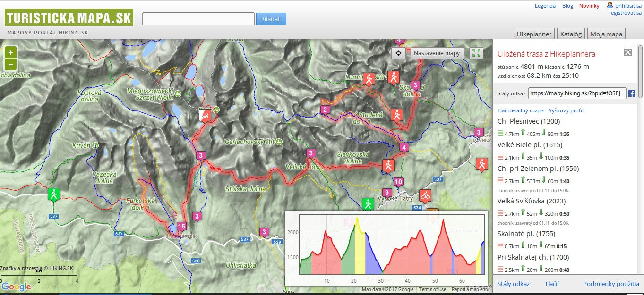Screen dimensions: 644x295
Task: Focus the search input field
Action: (x=198, y=19)
